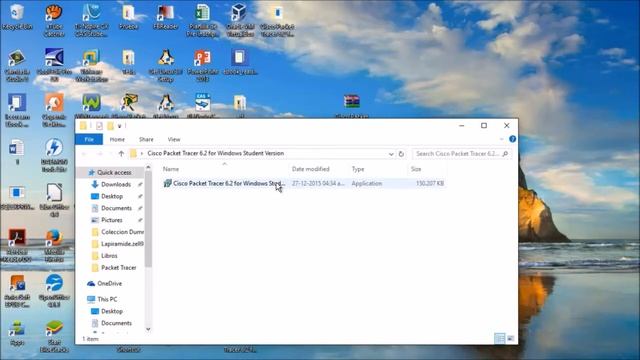Open Desktop under This PC
The image size is (640, 360).
(107, 311)
